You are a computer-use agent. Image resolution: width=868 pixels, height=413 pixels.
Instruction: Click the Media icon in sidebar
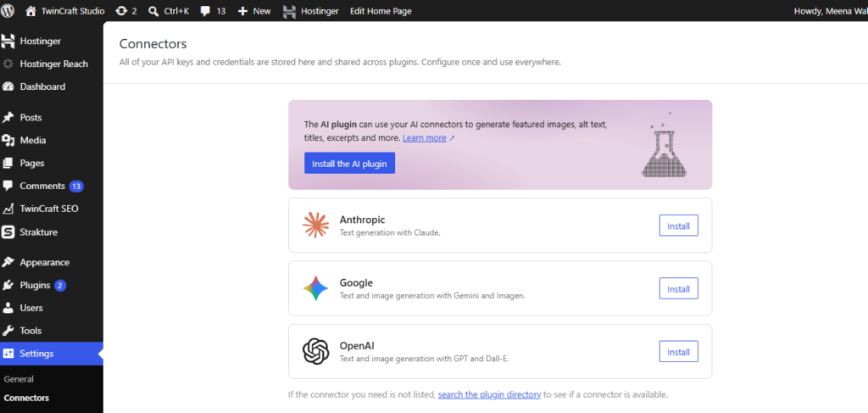pos(8,140)
